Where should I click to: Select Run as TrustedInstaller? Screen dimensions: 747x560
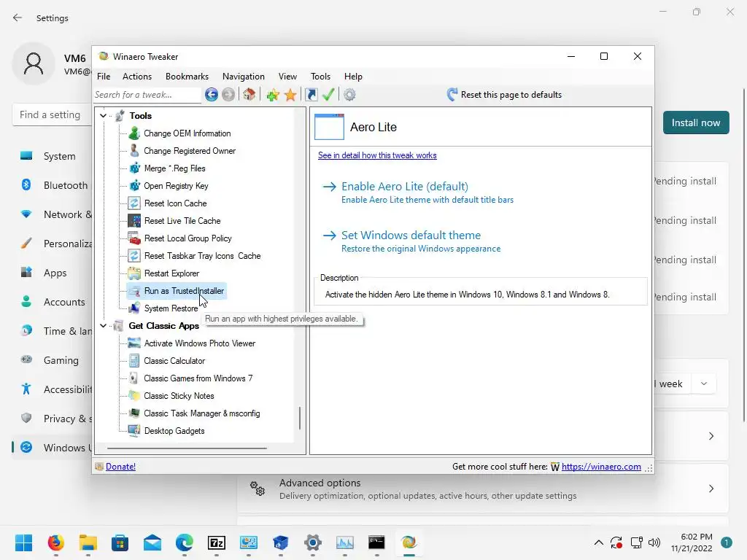(184, 291)
